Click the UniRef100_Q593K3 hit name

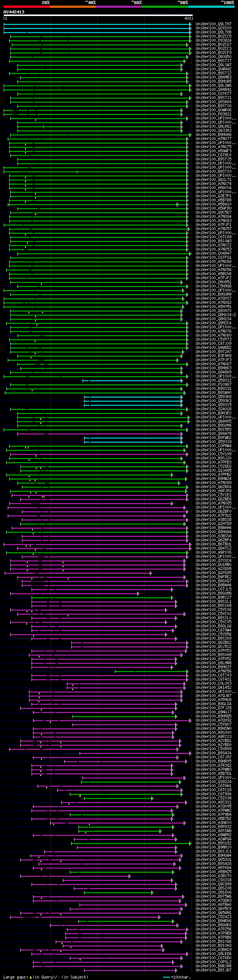point(213,401)
